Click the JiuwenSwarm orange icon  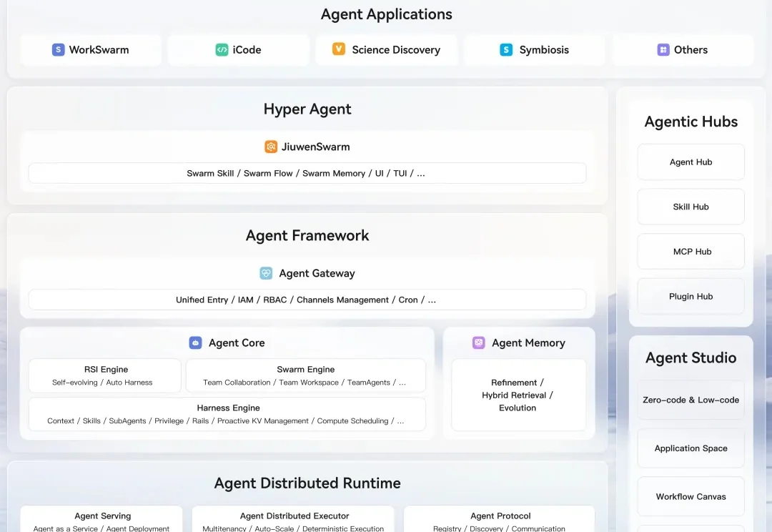click(x=271, y=147)
